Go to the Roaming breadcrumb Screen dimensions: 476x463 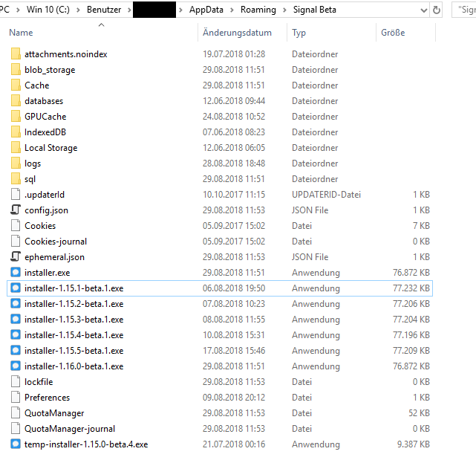(x=258, y=10)
